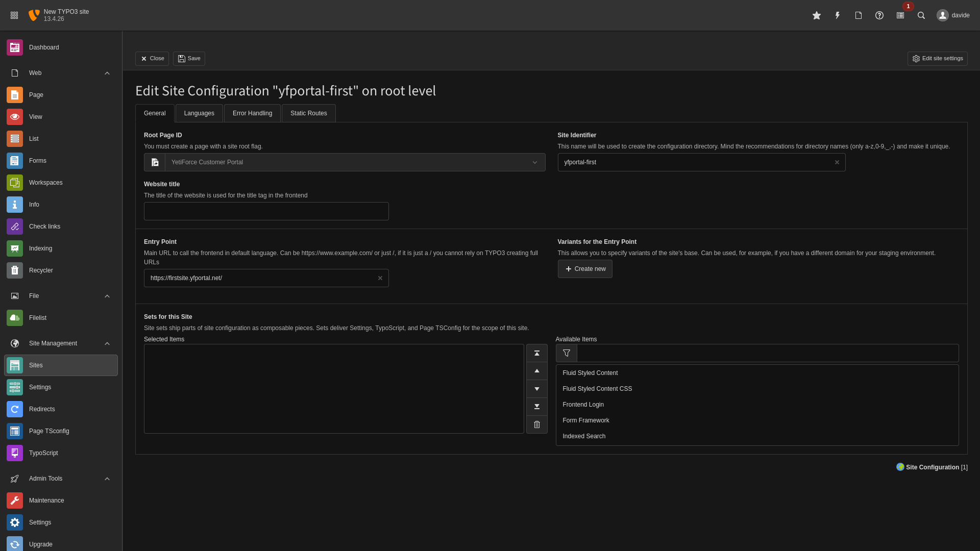The width and height of the screenshot is (980, 551).
Task: Open the Recycler module
Action: 41,270
